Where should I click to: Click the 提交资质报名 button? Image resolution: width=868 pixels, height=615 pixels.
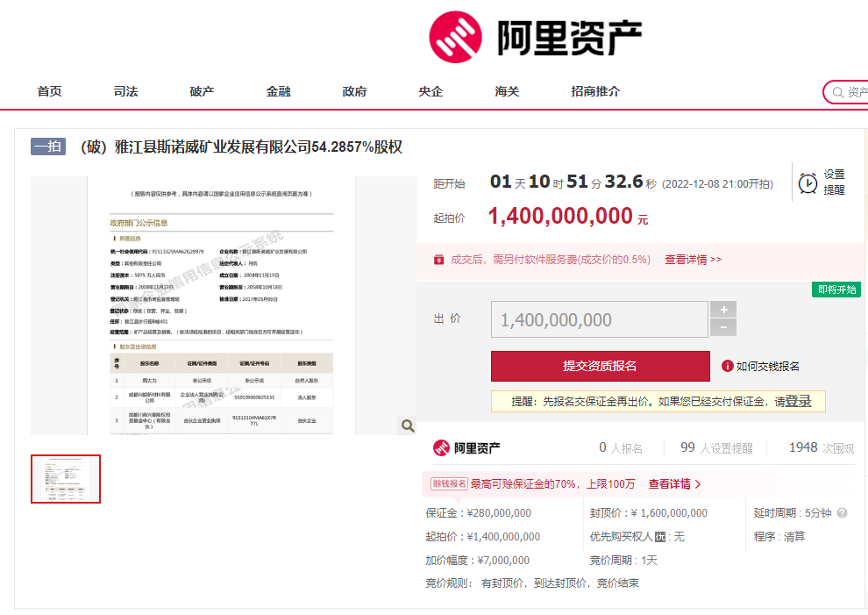[600, 366]
